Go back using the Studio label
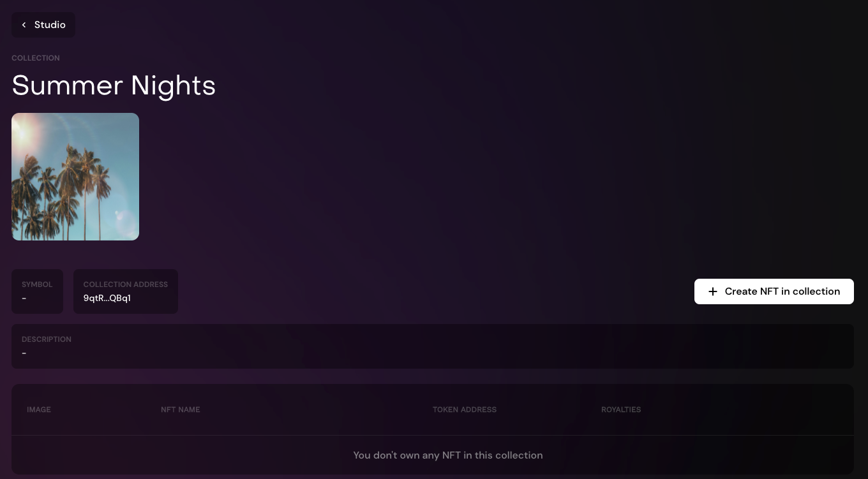 [50, 25]
